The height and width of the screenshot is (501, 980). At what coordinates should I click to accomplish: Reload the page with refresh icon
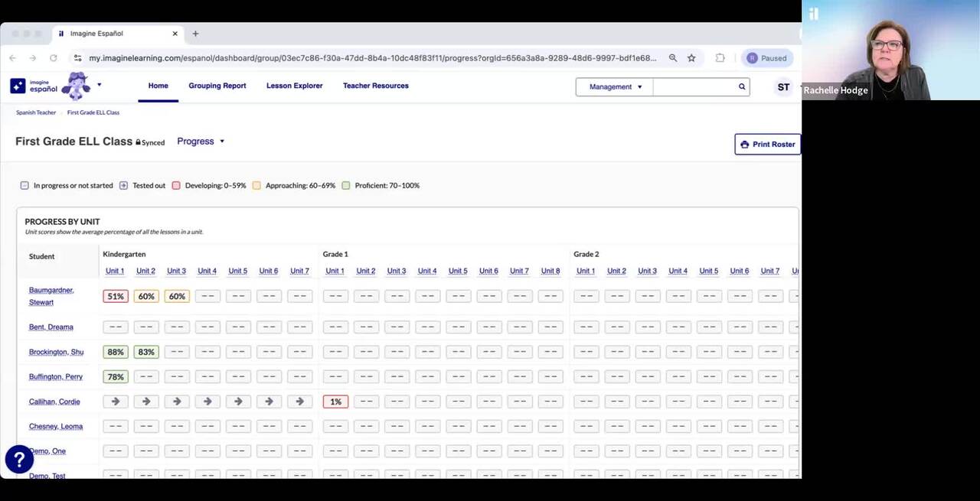pyautogui.click(x=53, y=58)
